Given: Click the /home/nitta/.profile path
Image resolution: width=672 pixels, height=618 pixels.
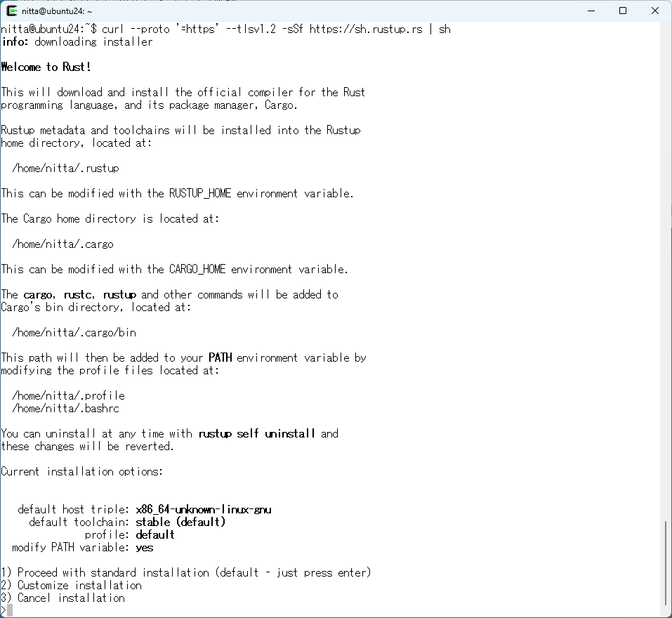Looking at the screenshot, I should pos(68,395).
